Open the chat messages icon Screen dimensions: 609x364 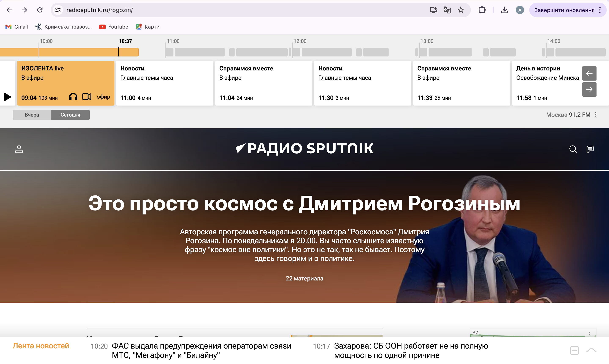tap(590, 149)
